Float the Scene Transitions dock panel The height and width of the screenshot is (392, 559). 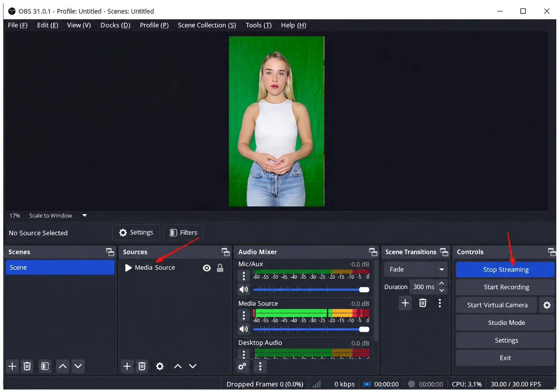[x=444, y=252]
